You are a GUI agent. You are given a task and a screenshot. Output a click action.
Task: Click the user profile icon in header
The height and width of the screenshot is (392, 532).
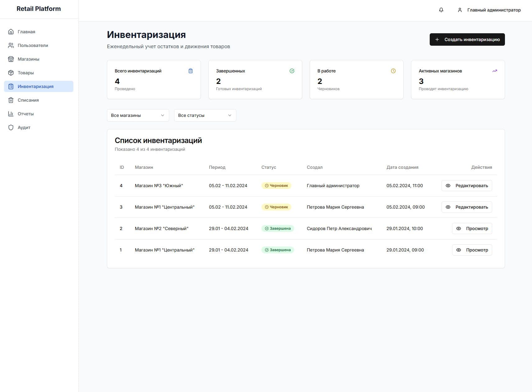[x=460, y=10]
